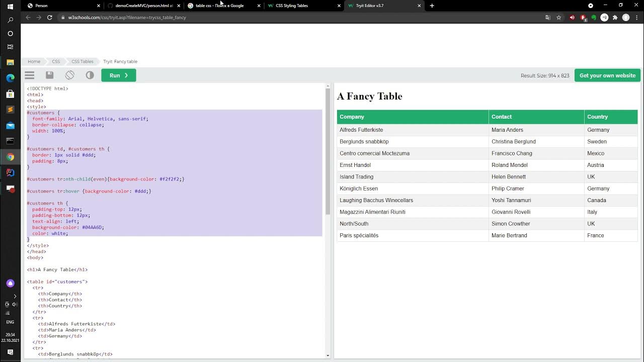Click the Centro comercial Moctezuma cell
This screenshot has width=644, height=362.
tap(413, 153)
